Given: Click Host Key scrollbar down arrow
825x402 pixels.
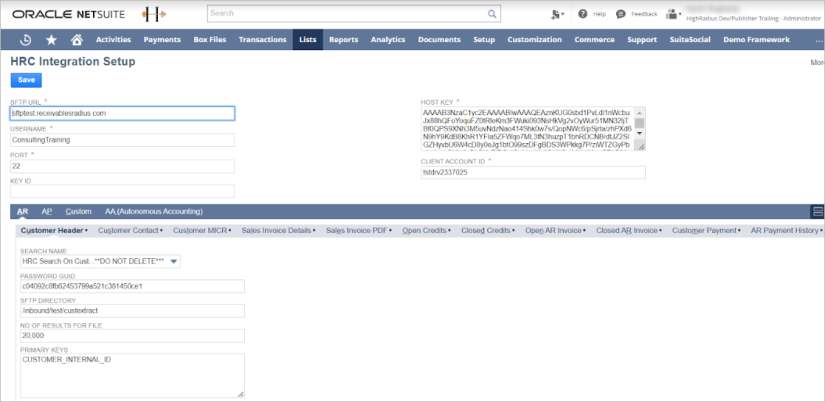Looking at the screenshot, I should point(640,134).
